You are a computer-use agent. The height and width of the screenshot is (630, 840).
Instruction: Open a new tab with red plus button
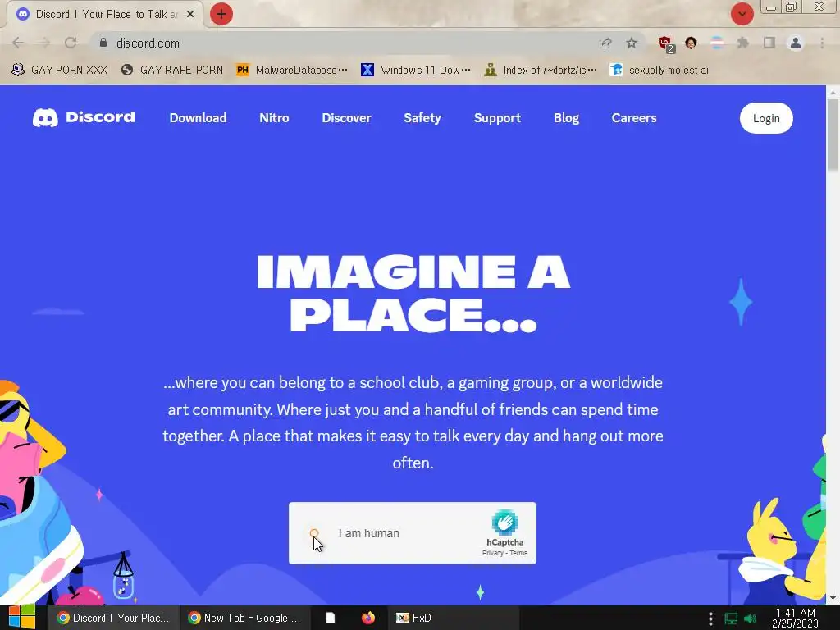221,14
